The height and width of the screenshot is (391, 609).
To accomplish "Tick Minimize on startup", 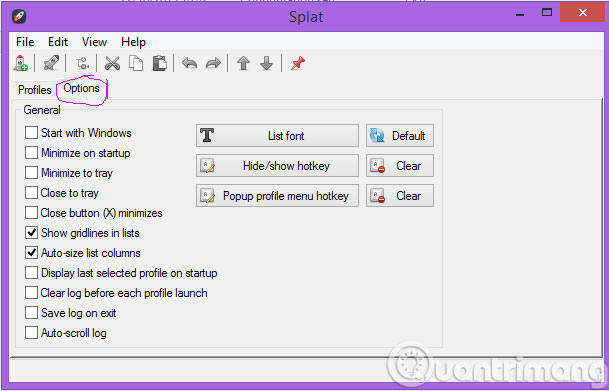I will pos(31,153).
